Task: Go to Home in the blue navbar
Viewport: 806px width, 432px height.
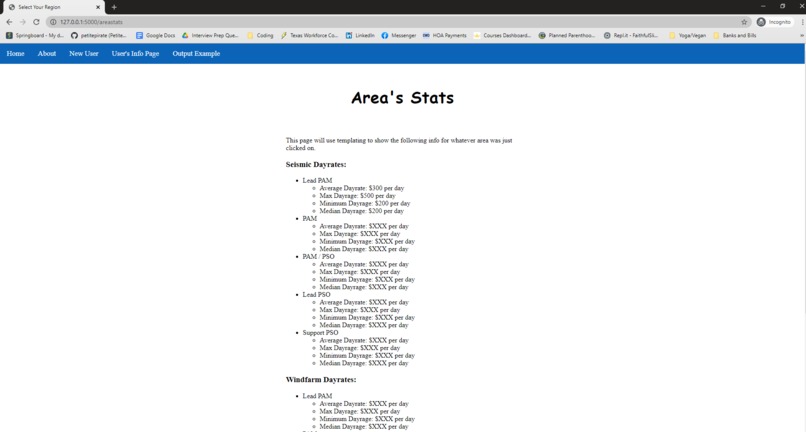Action: 15,53
